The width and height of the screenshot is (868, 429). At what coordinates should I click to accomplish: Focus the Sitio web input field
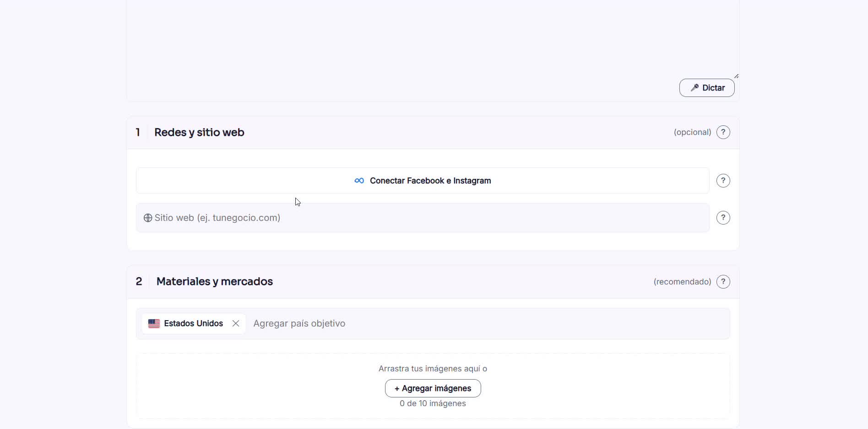423,218
